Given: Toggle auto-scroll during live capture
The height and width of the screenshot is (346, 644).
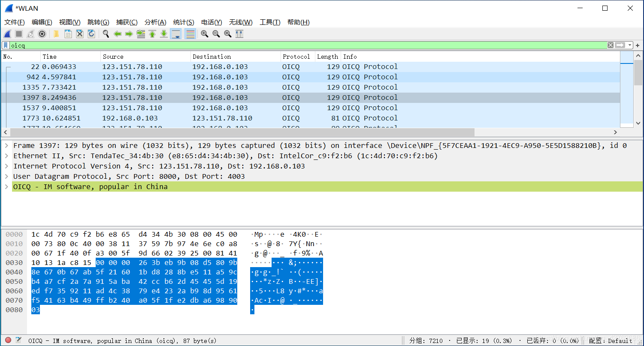Looking at the screenshot, I should [x=176, y=34].
